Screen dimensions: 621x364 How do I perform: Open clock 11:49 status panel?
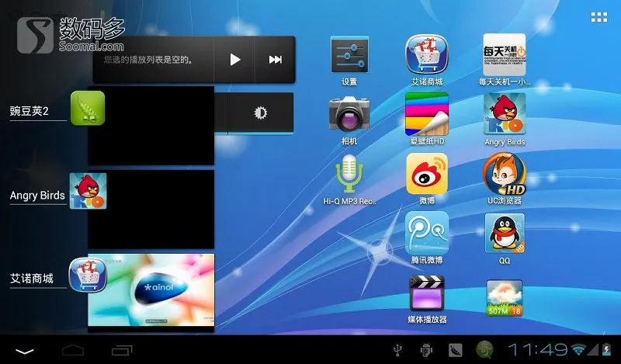pyautogui.click(x=538, y=350)
